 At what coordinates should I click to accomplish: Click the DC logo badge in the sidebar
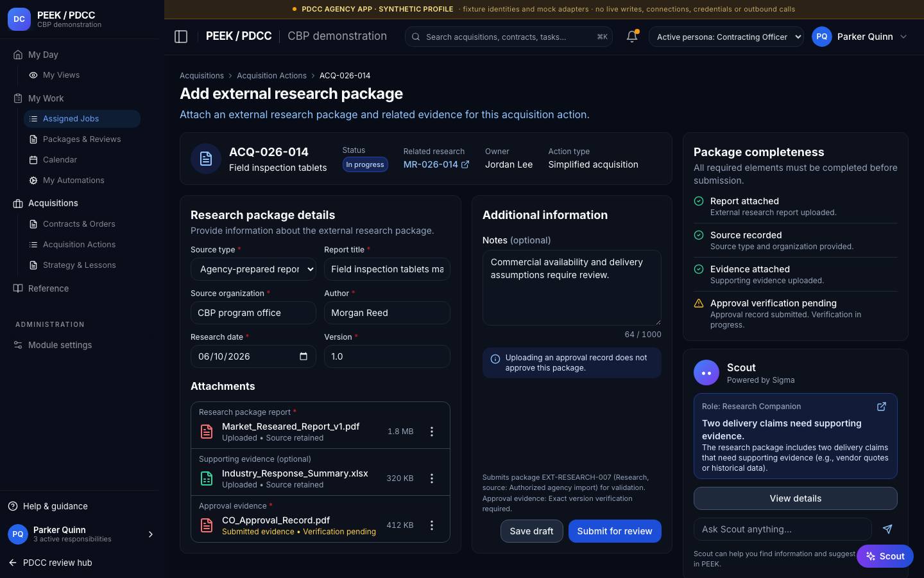point(19,19)
